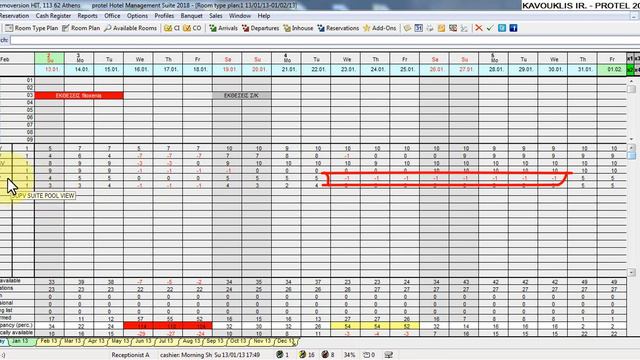640x360 pixels.
Task: Select the 13.01. date header cell
Action: point(49,69)
